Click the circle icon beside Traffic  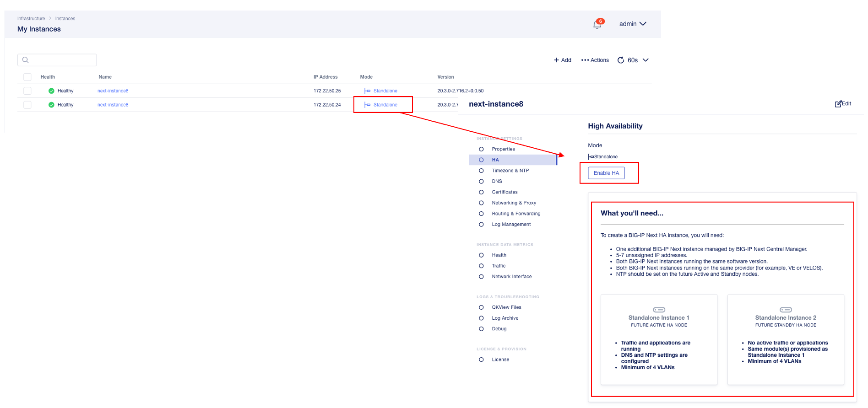coord(481,266)
